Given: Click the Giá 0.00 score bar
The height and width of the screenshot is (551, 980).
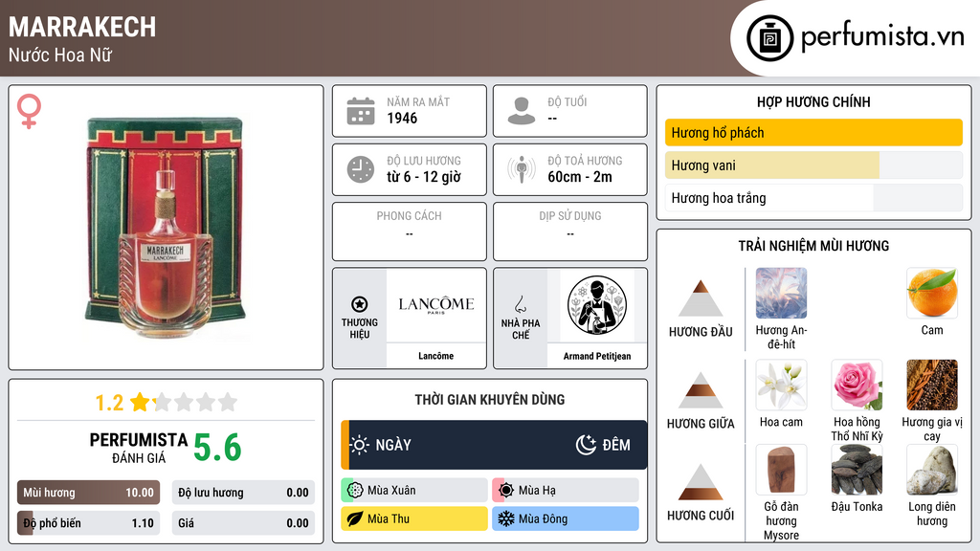Looking at the screenshot, I should pyautogui.click(x=243, y=523).
